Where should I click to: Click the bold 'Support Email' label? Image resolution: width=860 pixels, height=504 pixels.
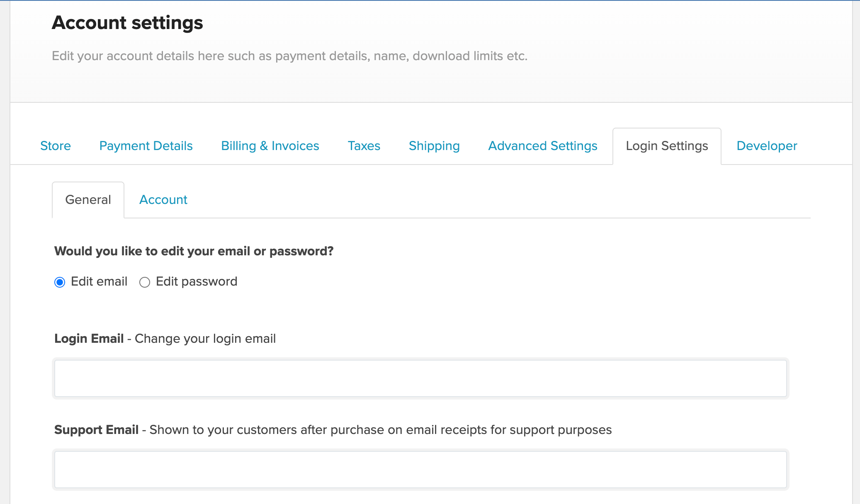(x=96, y=430)
